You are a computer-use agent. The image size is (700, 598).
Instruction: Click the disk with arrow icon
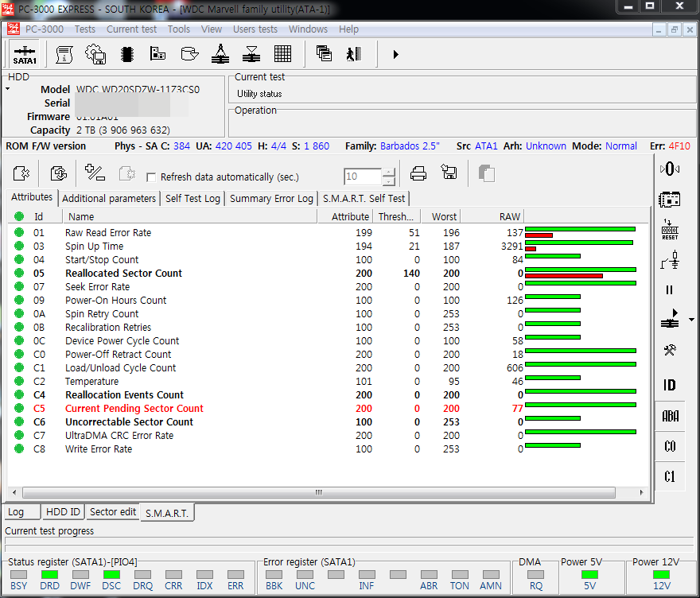coord(189,54)
